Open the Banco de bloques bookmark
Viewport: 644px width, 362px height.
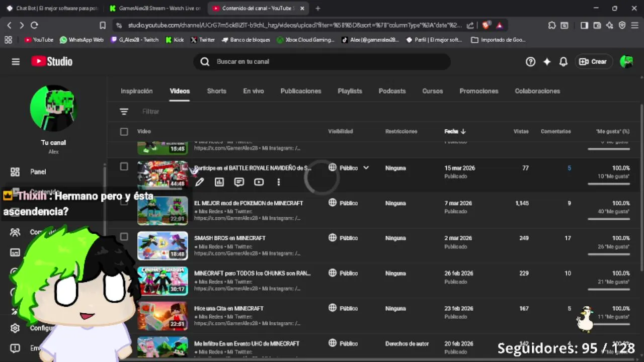click(246, 40)
